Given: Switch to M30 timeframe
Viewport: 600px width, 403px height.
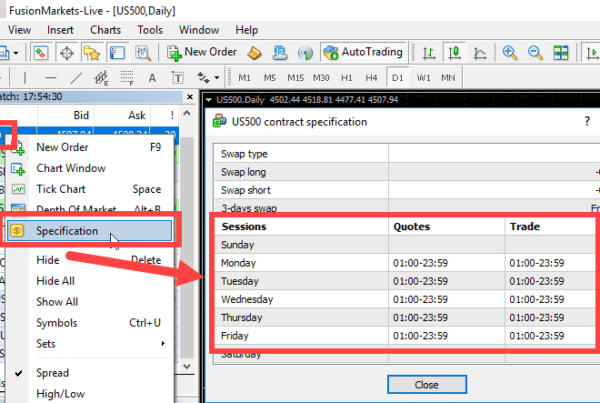Looking at the screenshot, I should (321, 78).
